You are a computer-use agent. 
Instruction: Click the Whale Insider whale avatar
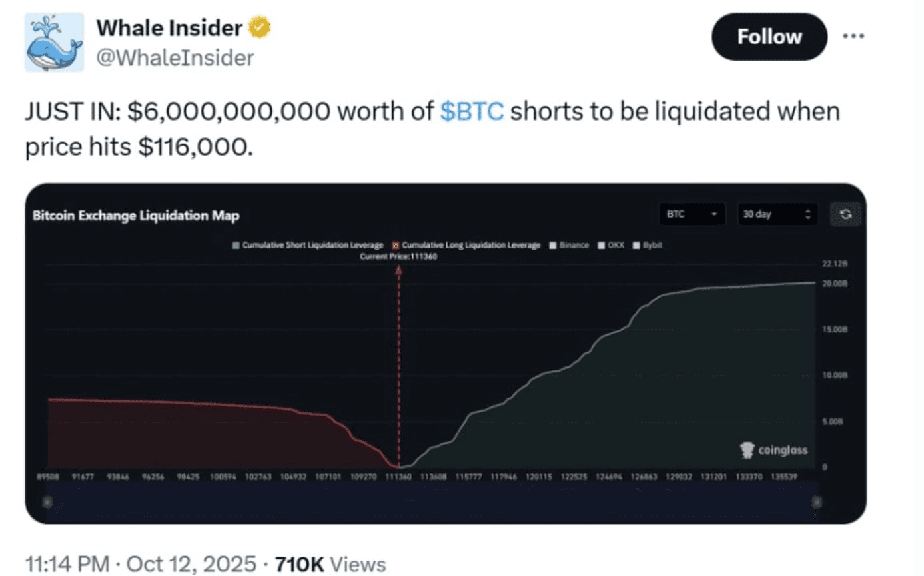[x=54, y=43]
